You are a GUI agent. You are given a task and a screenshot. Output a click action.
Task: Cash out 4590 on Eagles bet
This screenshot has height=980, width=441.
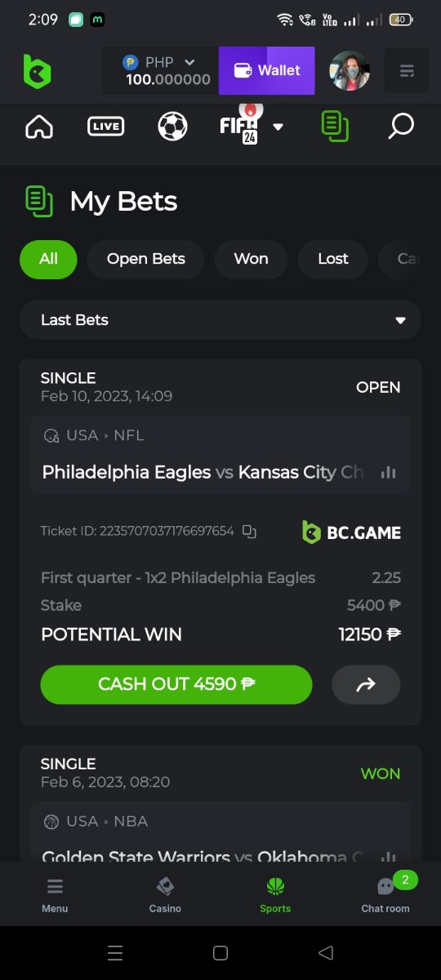176,684
